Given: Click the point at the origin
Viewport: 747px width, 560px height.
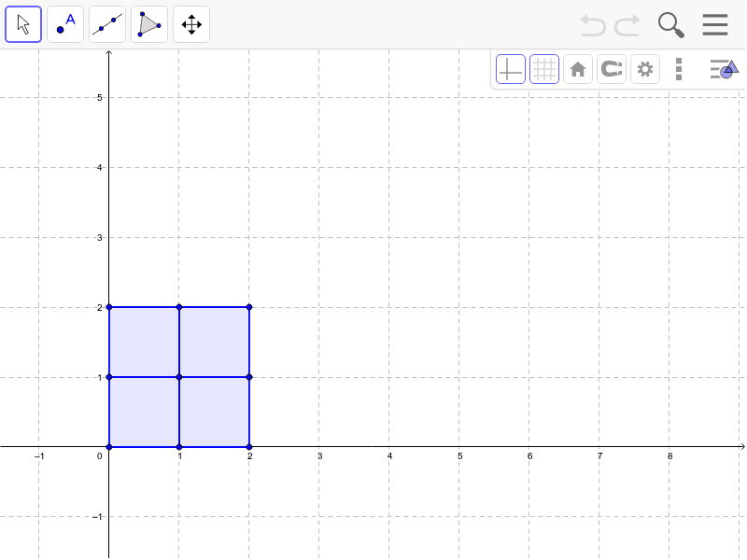Looking at the screenshot, I should (109, 447).
